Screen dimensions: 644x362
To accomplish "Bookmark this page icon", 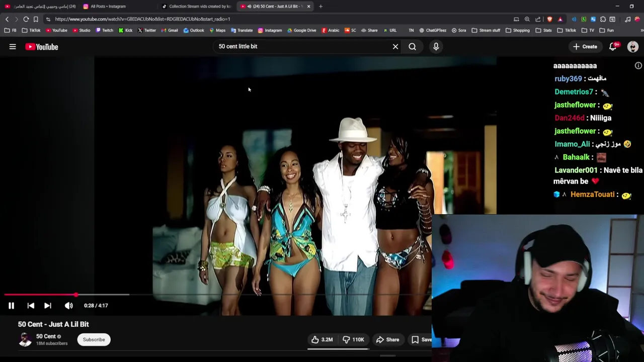I will [36, 19].
